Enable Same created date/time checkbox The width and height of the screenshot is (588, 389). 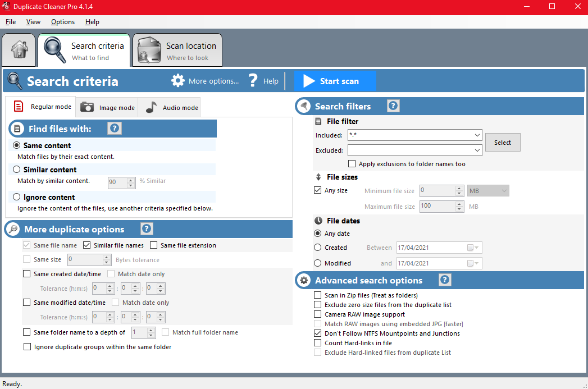tap(26, 274)
